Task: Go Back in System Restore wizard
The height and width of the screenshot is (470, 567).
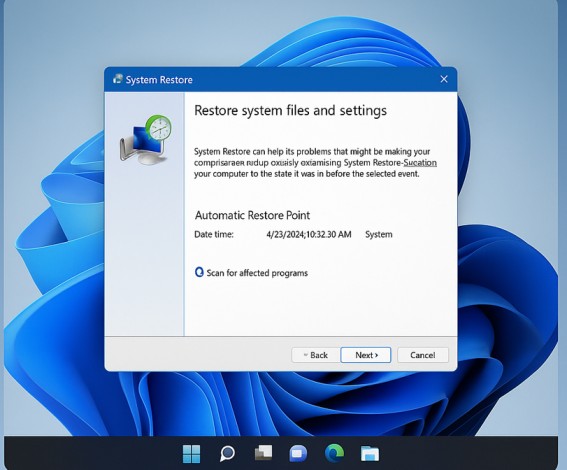Action: point(315,355)
